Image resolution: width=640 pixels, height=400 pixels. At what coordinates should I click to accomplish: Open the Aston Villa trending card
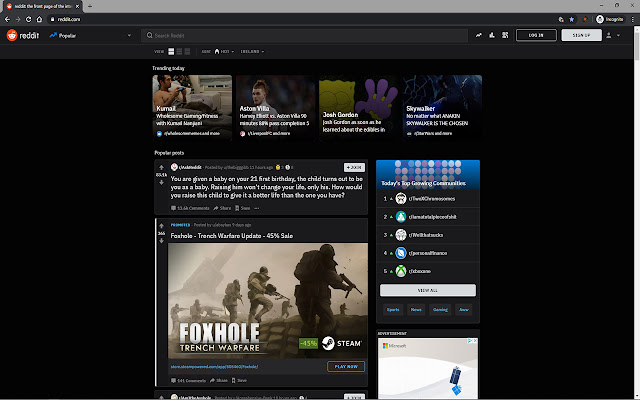tap(276, 108)
